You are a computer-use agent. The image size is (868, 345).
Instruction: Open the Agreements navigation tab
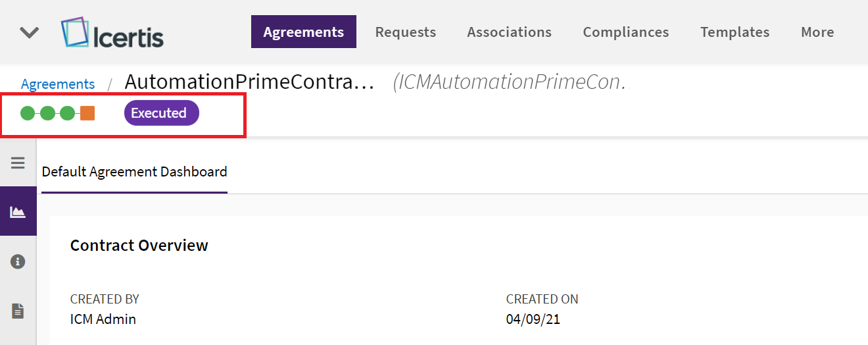304,32
